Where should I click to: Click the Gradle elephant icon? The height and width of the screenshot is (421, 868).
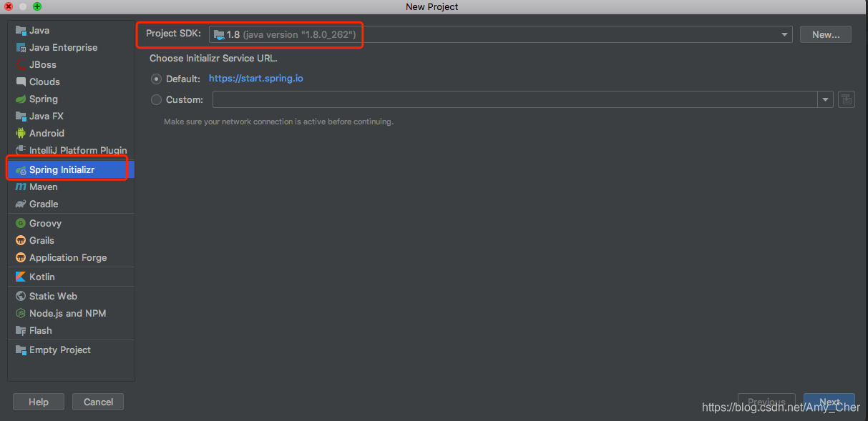tap(21, 204)
